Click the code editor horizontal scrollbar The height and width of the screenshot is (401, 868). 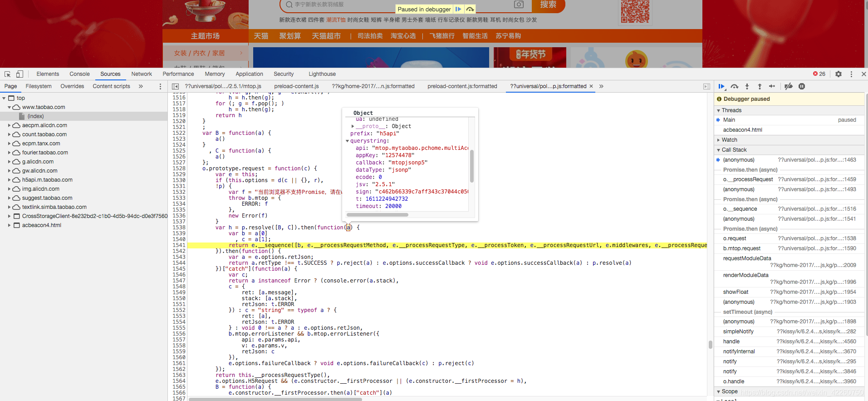click(x=275, y=399)
